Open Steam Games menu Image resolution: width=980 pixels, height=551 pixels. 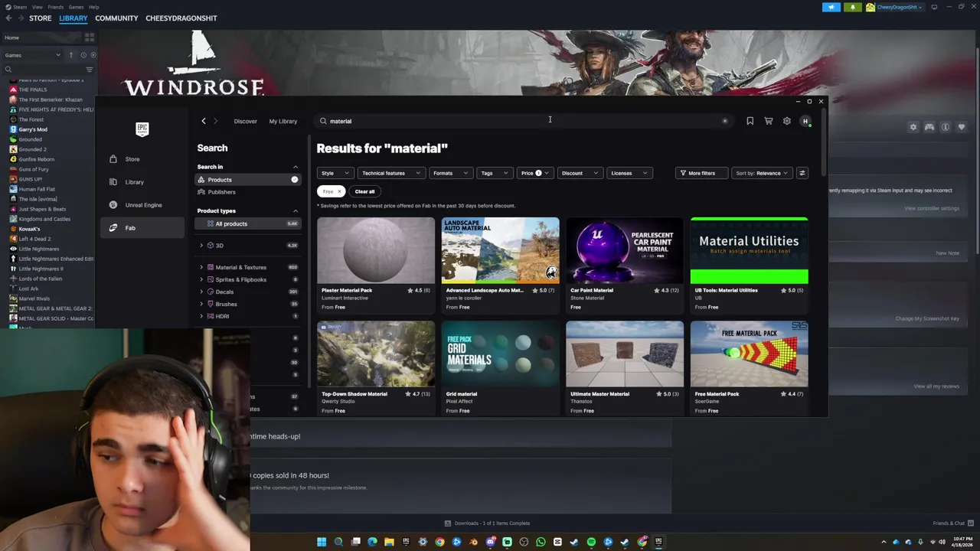[76, 7]
